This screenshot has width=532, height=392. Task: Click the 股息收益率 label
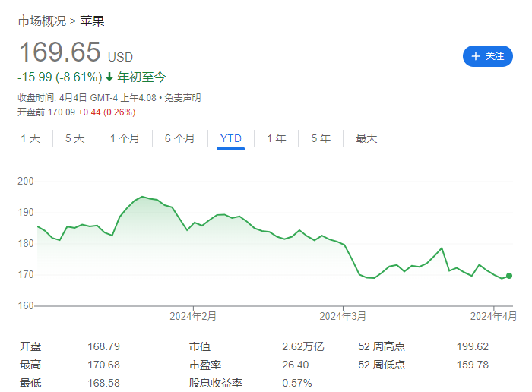point(216,383)
